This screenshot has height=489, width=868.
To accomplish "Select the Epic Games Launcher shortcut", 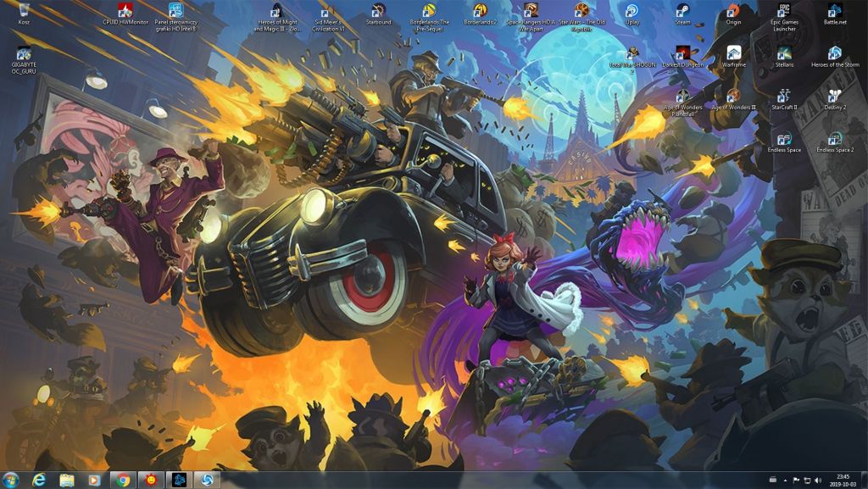I will [784, 17].
